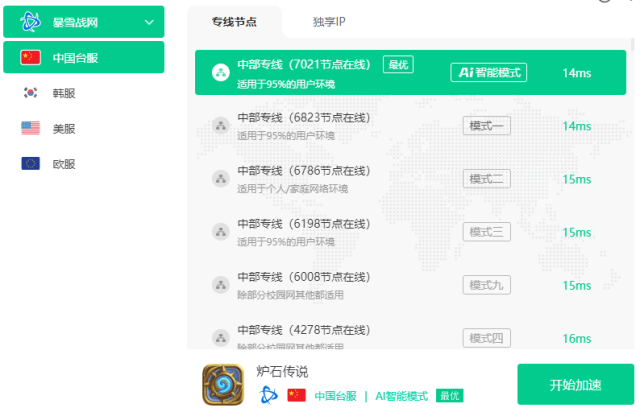The height and width of the screenshot is (408, 640).
Task: Expand the 暴雪战网 dropdown chevron
Action: click(x=149, y=22)
